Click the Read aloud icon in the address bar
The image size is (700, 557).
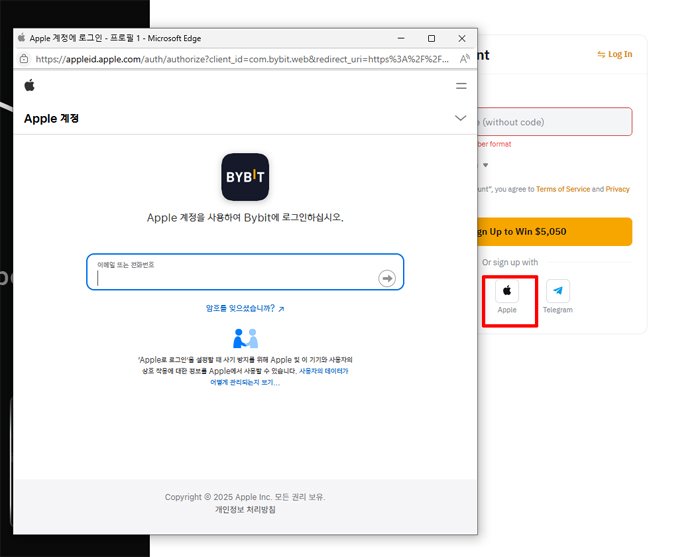[x=464, y=58]
